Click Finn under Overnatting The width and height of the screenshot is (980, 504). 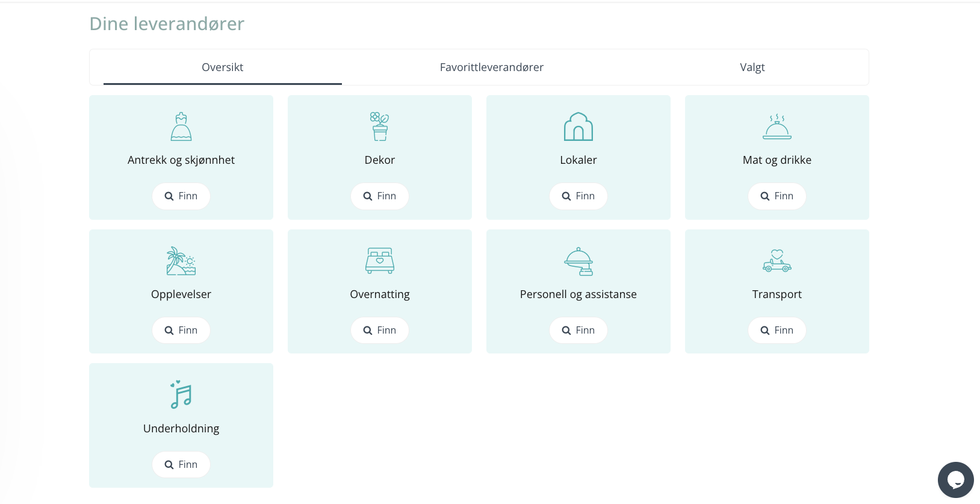(380, 331)
